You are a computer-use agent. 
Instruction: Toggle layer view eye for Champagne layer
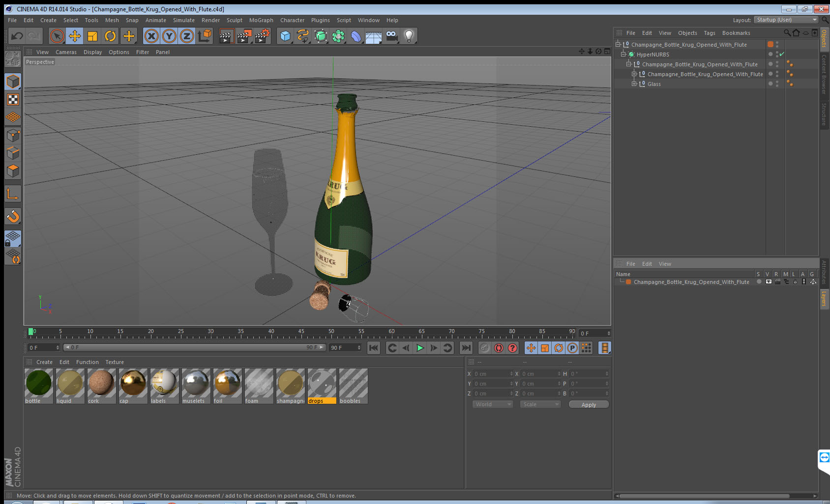tap(769, 282)
